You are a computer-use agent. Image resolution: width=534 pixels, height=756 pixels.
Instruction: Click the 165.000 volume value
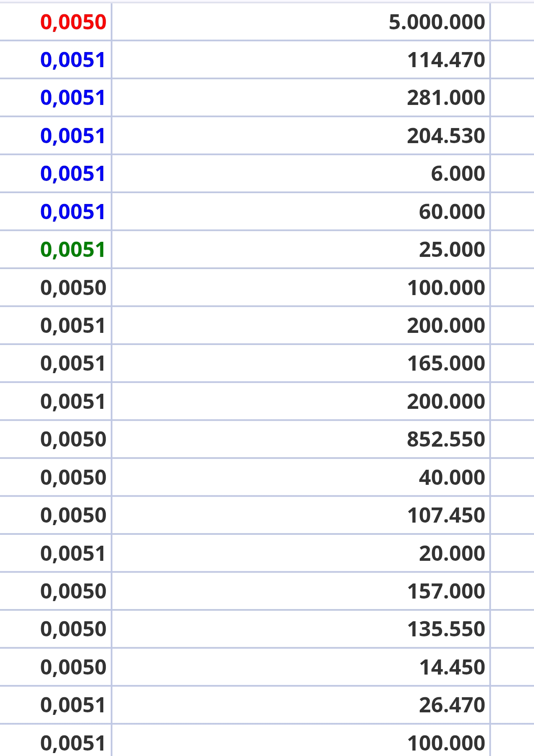(x=446, y=364)
